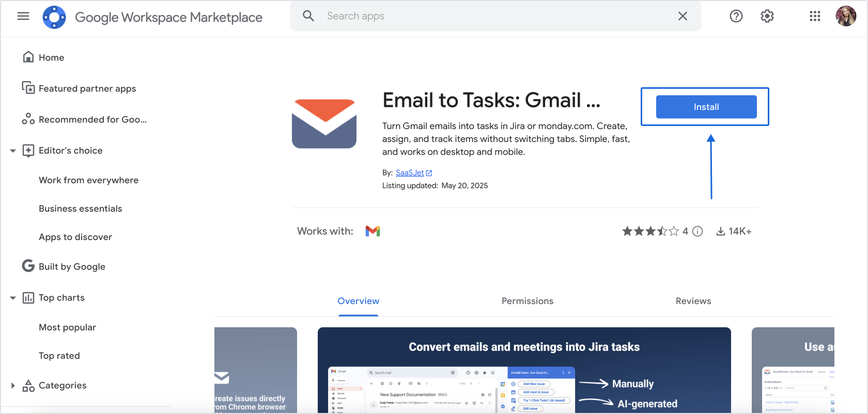The height and width of the screenshot is (414, 868).
Task: Open the main hamburger menu
Action: click(x=23, y=16)
